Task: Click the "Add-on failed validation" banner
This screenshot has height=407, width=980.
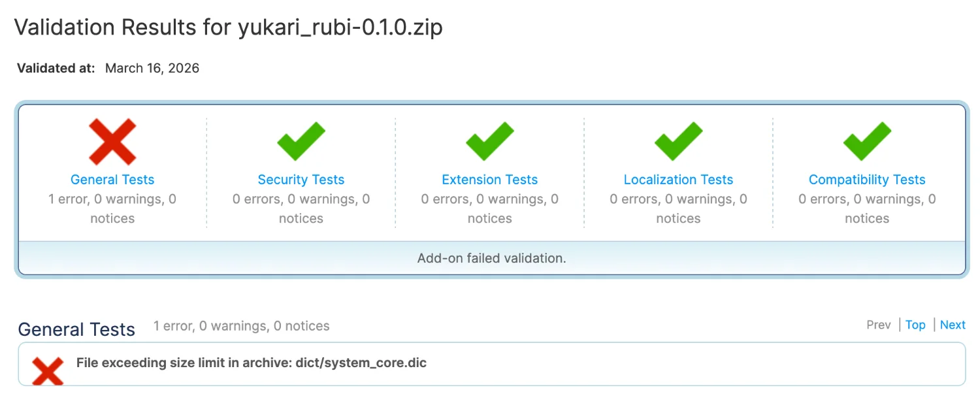Action: click(491, 258)
